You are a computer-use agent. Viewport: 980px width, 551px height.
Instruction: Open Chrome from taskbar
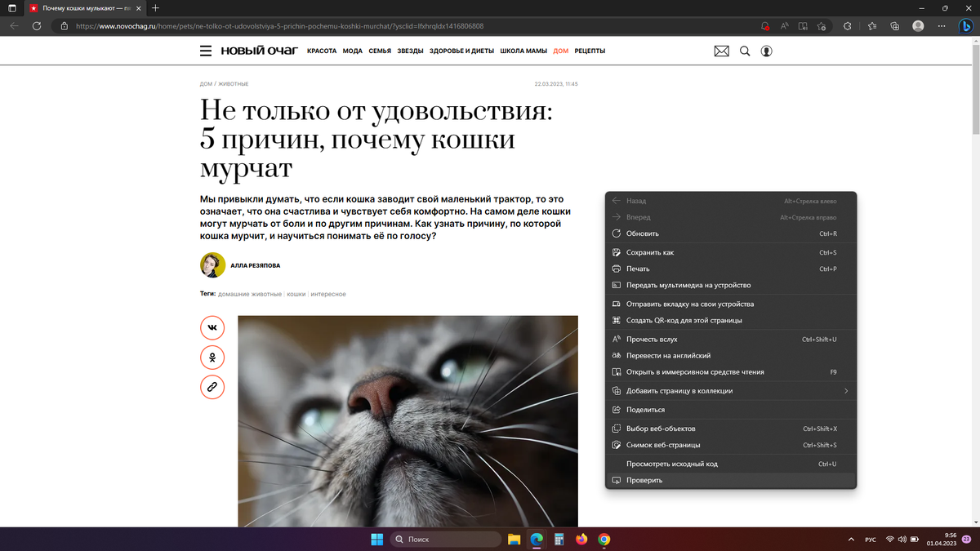click(604, 539)
